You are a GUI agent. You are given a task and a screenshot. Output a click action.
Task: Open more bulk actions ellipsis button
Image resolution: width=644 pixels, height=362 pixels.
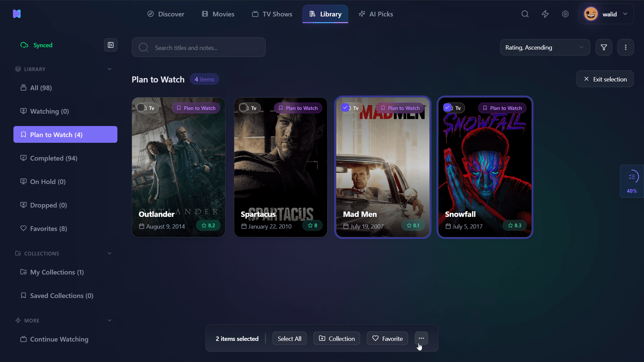tap(421, 339)
